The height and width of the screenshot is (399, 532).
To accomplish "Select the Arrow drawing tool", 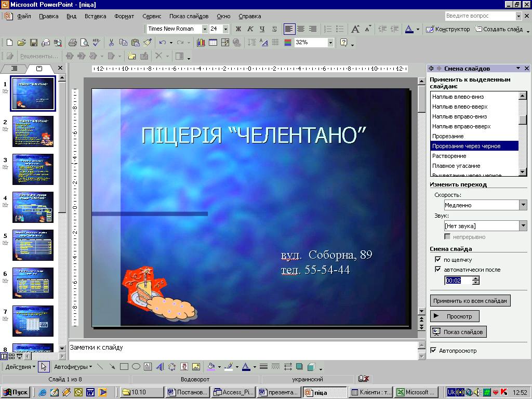I will coord(112,366).
